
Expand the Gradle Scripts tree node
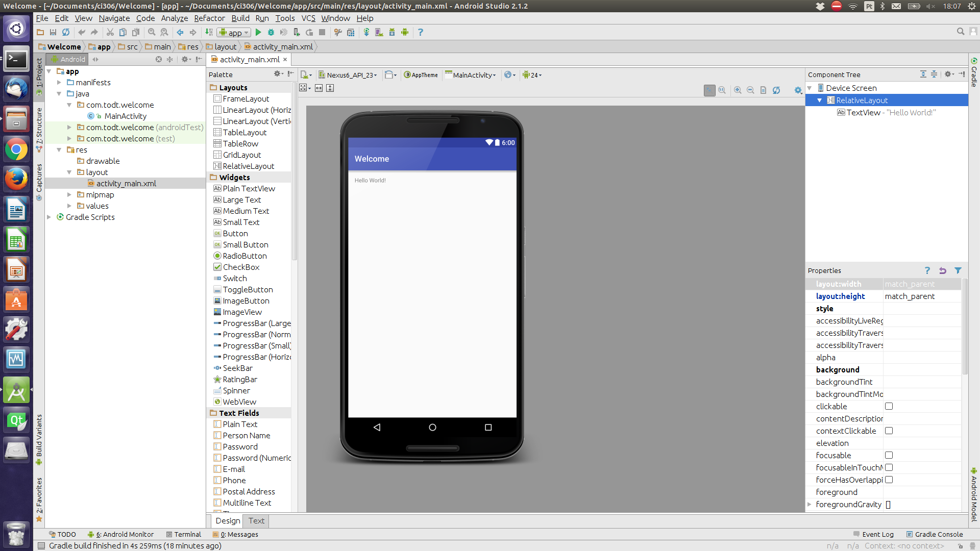[x=53, y=217]
